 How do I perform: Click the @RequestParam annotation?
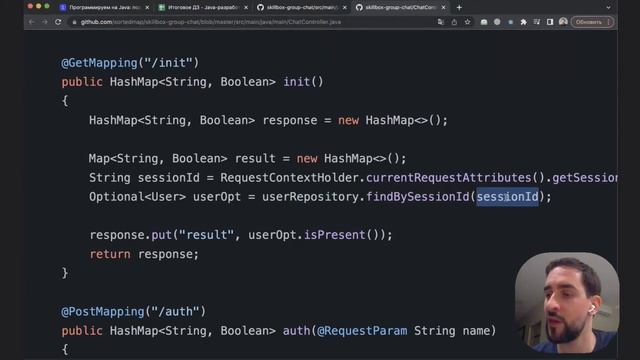(362, 331)
